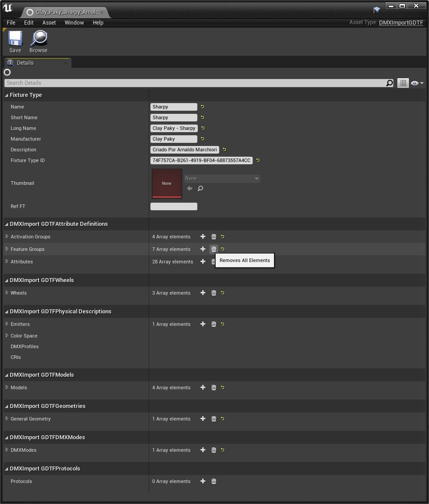Open the Asset menu
The width and height of the screenshot is (429, 504).
pos(49,23)
